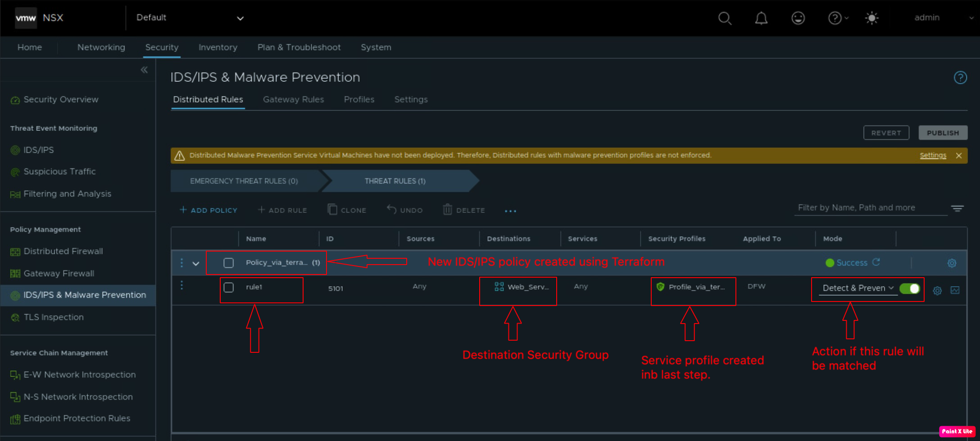Collapse the Policy_via_terra policy row
Image resolution: width=980 pixels, height=441 pixels.
[x=196, y=263]
